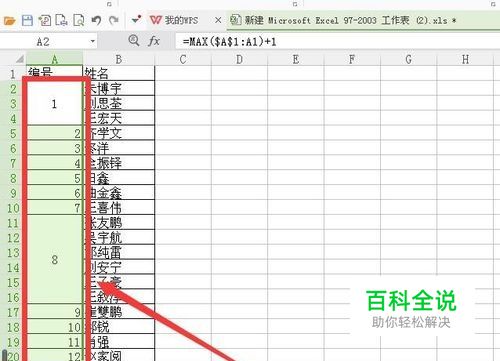500x361 pixels.
Task: Click column A cell containing 9
Action: pyautogui.click(x=54, y=312)
